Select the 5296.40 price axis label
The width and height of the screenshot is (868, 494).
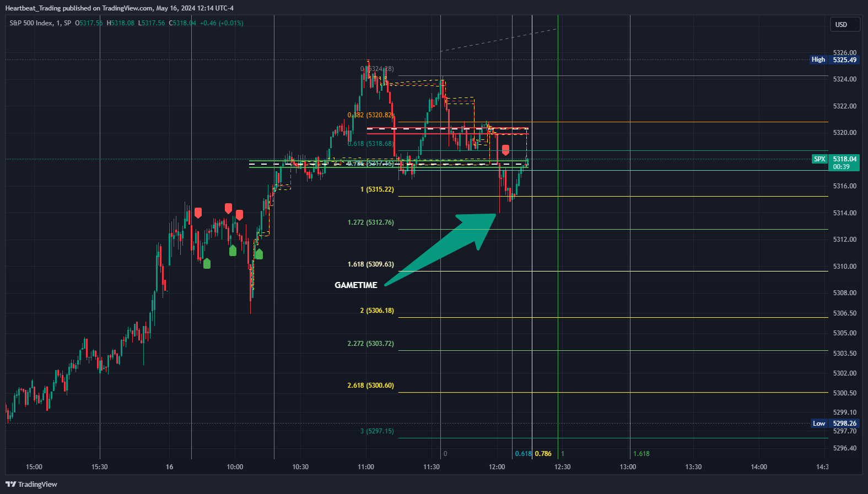click(845, 448)
